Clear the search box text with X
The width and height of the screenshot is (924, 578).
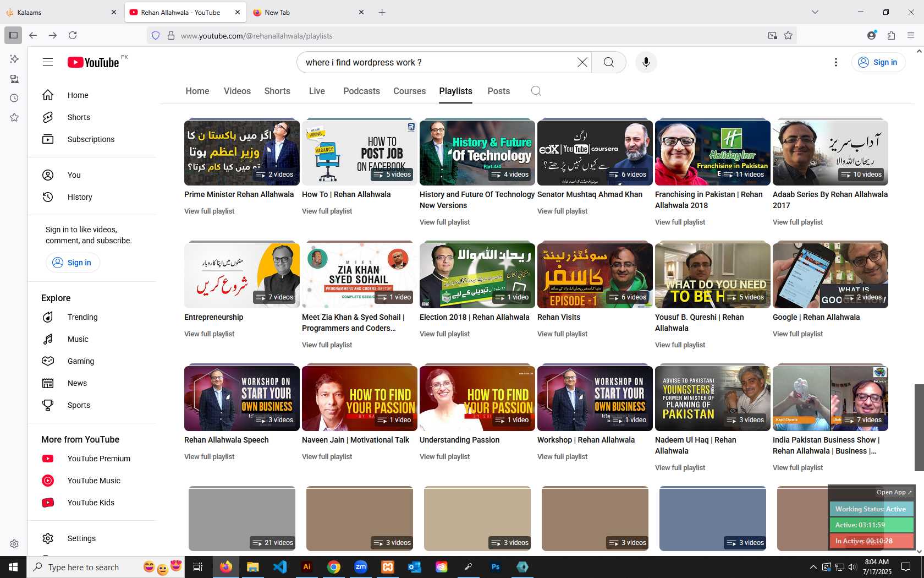click(x=582, y=62)
